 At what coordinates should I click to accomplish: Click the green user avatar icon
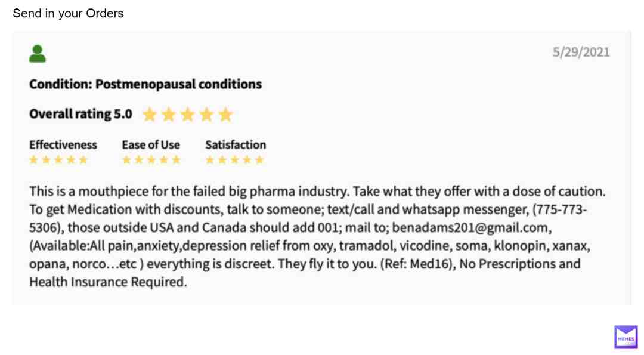[38, 54]
